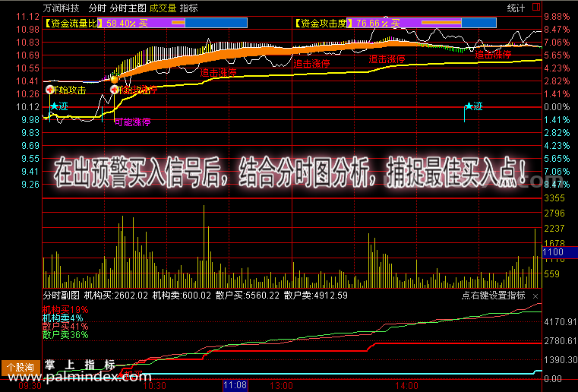Click the 10:30 time axis label

coord(155,386)
